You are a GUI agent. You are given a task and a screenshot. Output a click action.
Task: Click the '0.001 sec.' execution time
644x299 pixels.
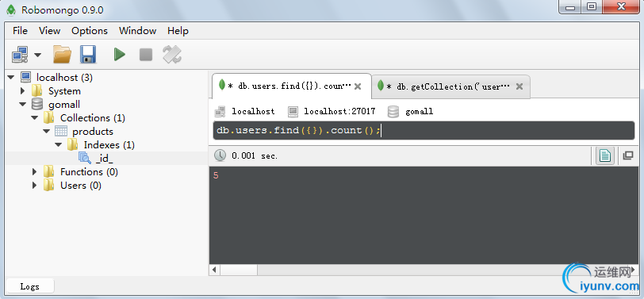255,155
